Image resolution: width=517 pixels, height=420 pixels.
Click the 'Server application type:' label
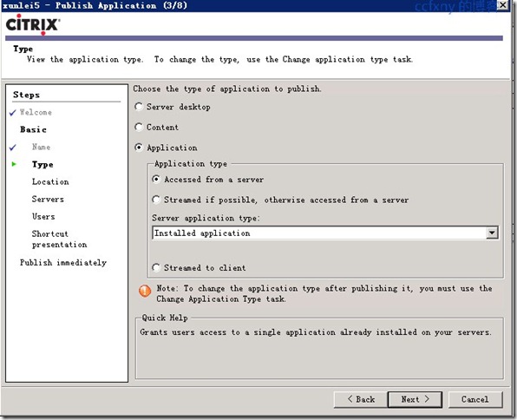click(x=206, y=218)
